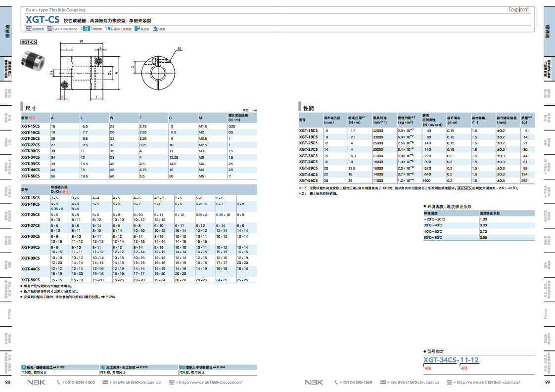Click the selection guide (选型指南) monitor icon

pyautogui.click(x=28, y=29)
